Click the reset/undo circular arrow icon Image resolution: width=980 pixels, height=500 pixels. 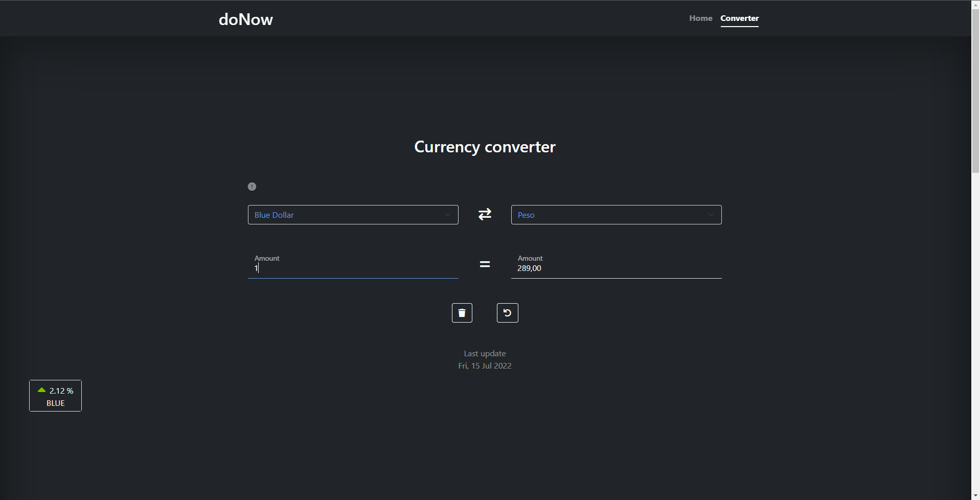coord(507,312)
